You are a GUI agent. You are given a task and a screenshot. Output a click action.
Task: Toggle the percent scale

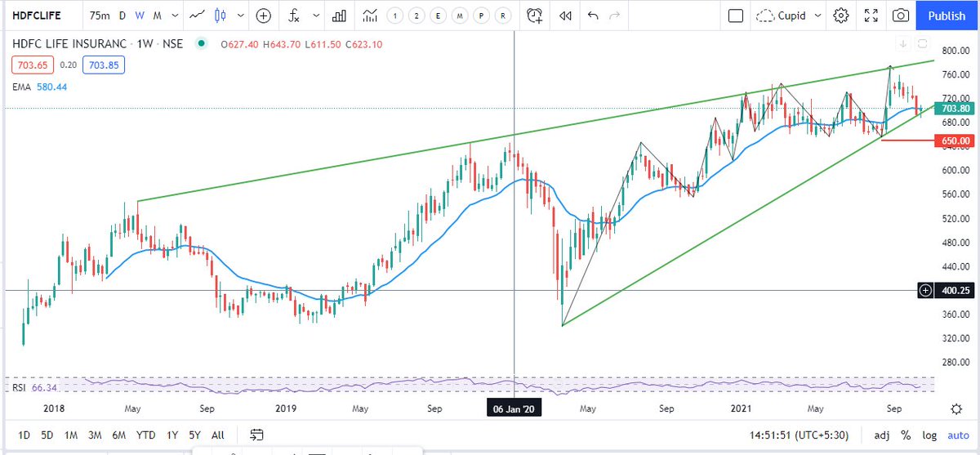coord(906,435)
